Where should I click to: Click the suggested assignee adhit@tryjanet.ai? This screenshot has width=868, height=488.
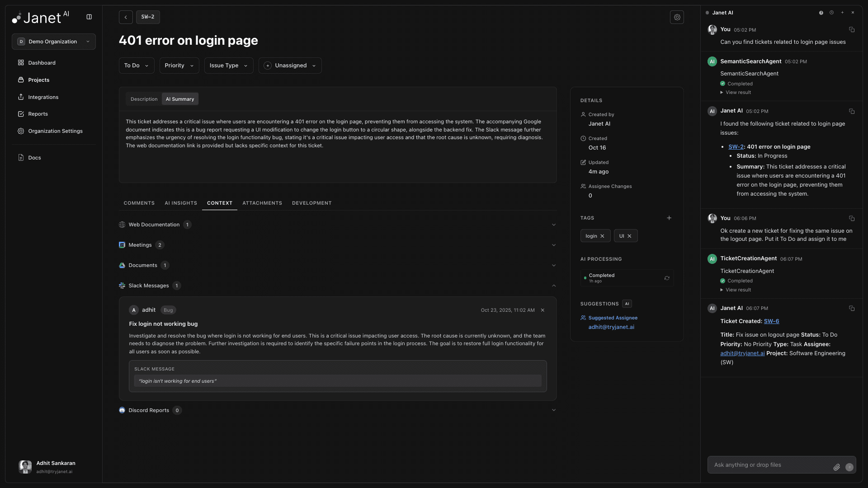(x=611, y=327)
